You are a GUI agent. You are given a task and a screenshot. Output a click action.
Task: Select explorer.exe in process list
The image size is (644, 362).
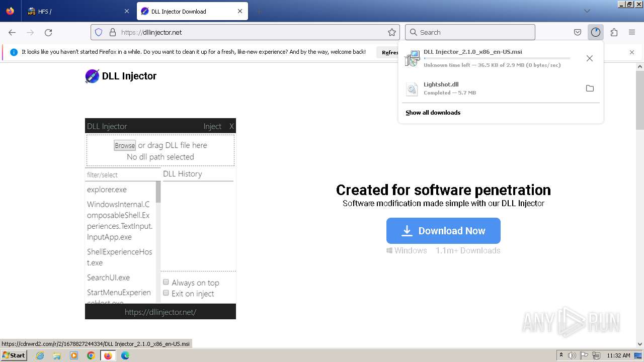pos(107,190)
